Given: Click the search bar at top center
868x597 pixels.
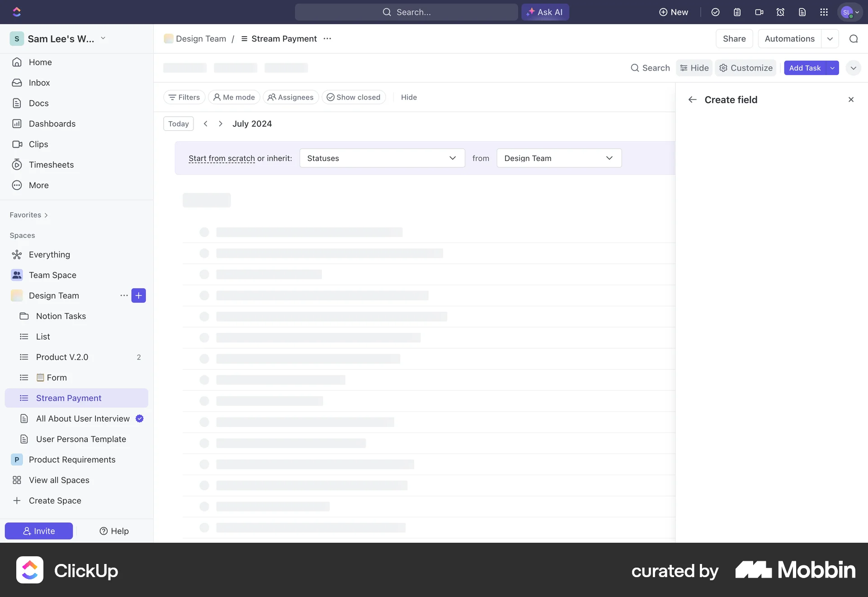Looking at the screenshot, I should coord(406,12).
